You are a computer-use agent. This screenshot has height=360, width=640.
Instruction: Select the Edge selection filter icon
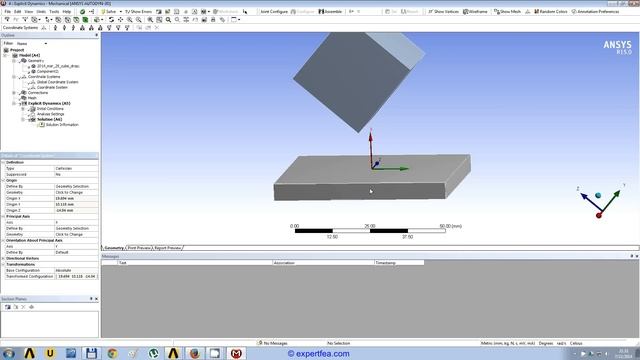pyautogui.click(x=67, y=20)
